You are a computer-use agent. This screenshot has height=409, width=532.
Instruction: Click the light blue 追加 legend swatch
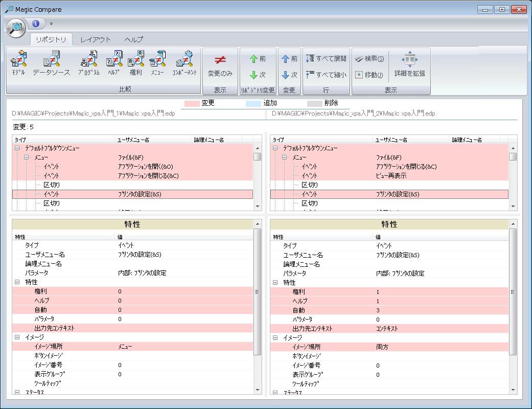click(253, 103)
